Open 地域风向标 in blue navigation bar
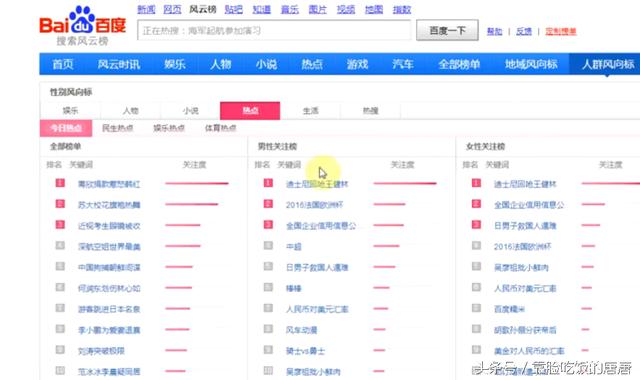The height and width of the screenshot is (380, 640). (531, 64)
